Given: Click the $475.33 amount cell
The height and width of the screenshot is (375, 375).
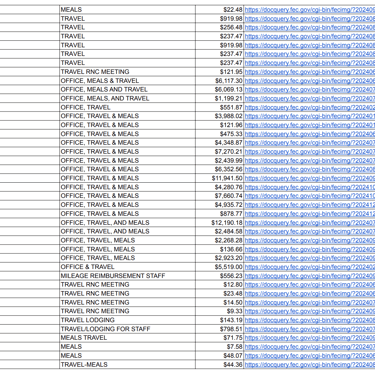Looking at the screenshot, I should click(x=220, y=134).
